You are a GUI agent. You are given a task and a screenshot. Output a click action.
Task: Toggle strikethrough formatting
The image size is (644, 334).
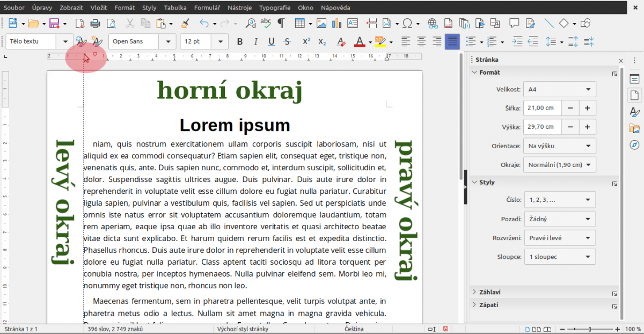[287, 42]
